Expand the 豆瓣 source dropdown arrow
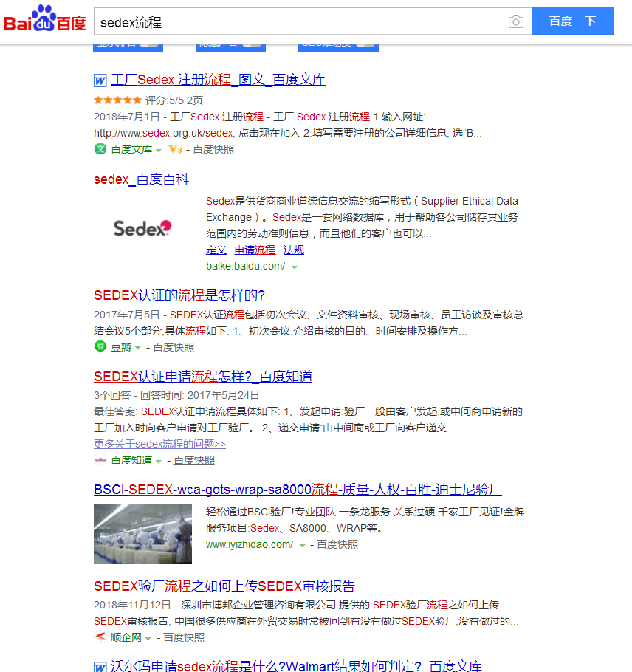The width and height of the screenshot is (632, 672). coord(138,348)
